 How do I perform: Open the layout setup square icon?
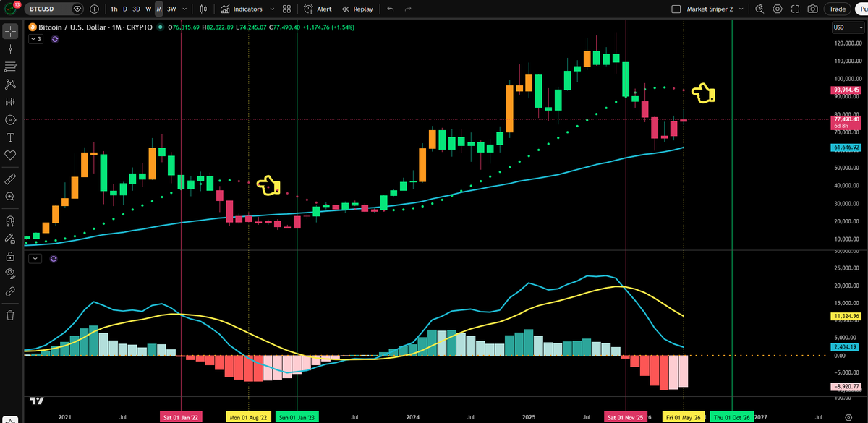pyautogui.click(x=676, y=9)
